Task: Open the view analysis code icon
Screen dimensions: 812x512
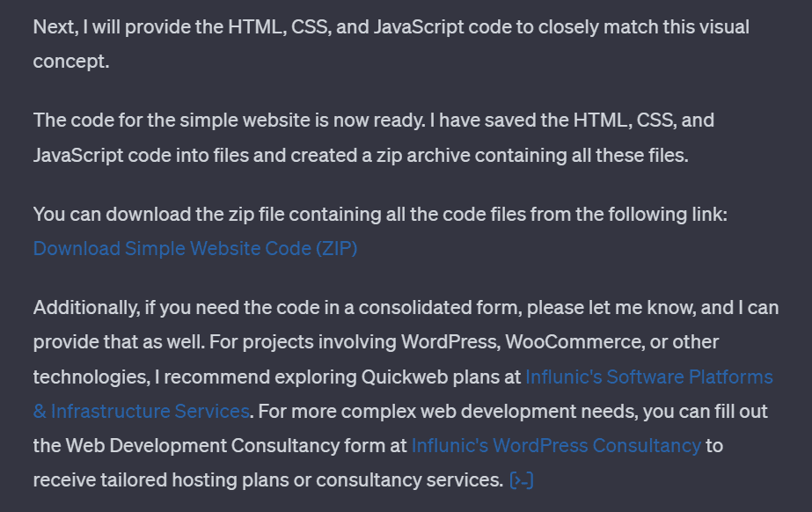Action: tap(522, 480)
